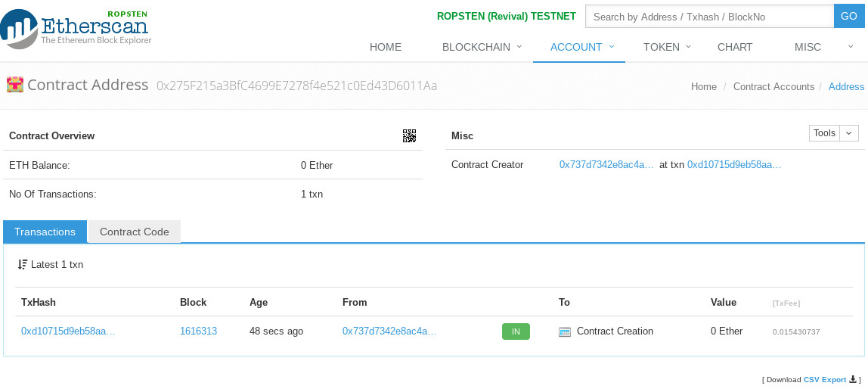The image size is (868, 389).
Task: Open Contract Accounts breadcrumb link
Action: pyautogui.click(x=774, y=86)
